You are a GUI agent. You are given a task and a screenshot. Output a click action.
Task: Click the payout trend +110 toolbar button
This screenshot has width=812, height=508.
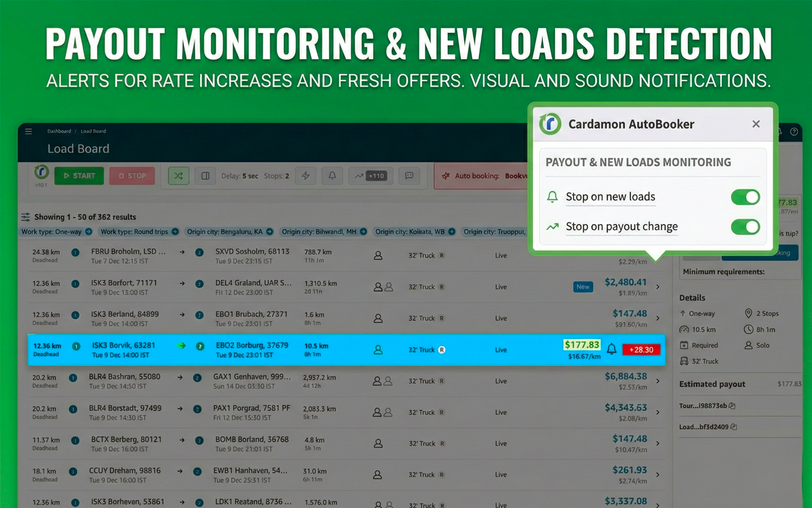[x=371, y=176]
